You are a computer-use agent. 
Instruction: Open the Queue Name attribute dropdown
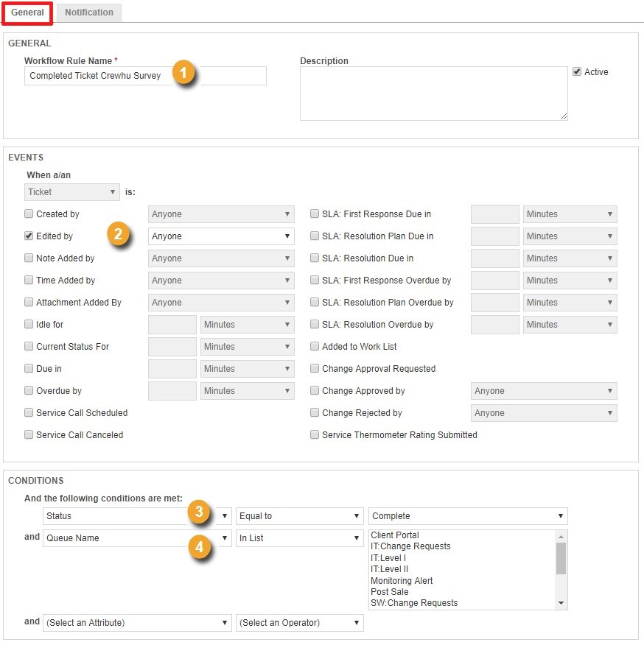click(x=137, y=538)
